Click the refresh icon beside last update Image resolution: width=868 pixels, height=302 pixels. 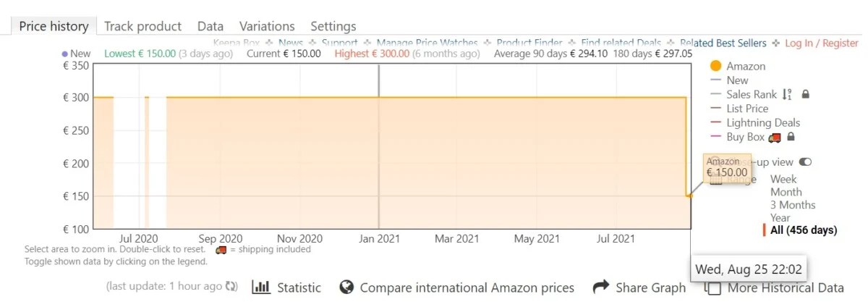click(x=231, y=287)
